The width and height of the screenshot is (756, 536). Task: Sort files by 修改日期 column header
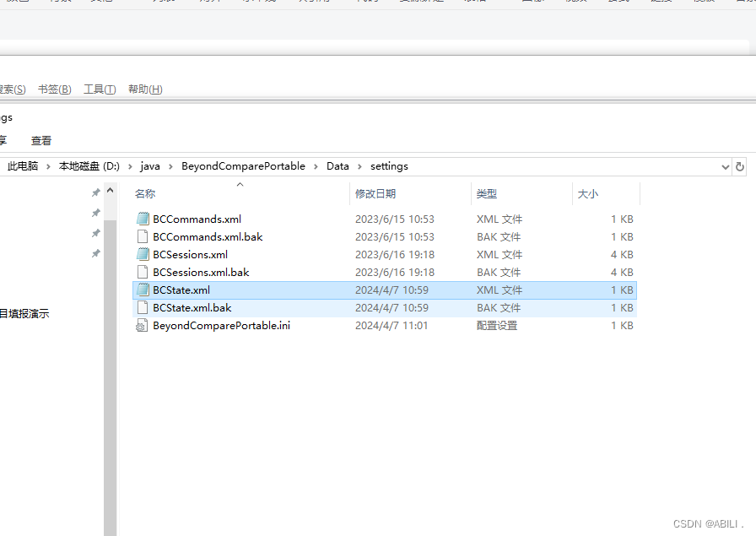(x=375, y=194)
